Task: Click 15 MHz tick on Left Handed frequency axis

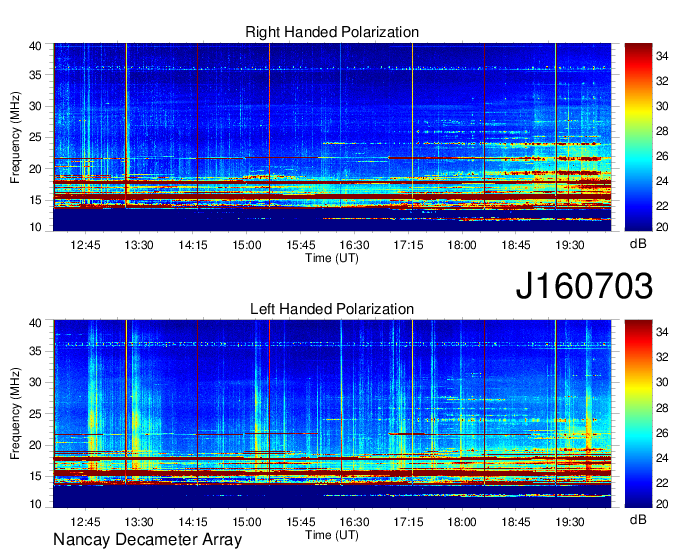Action: 35,477
